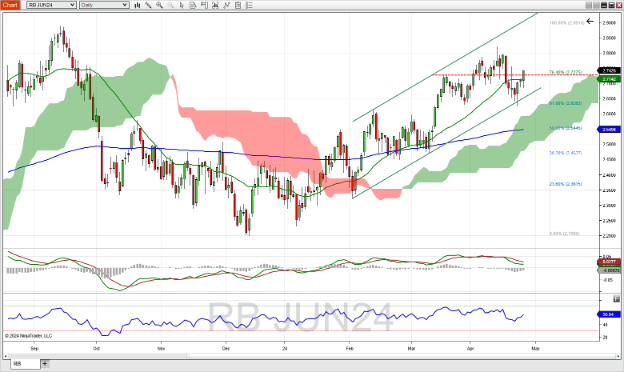Click the blue '50.00%' Fibonacci level label

566,129
